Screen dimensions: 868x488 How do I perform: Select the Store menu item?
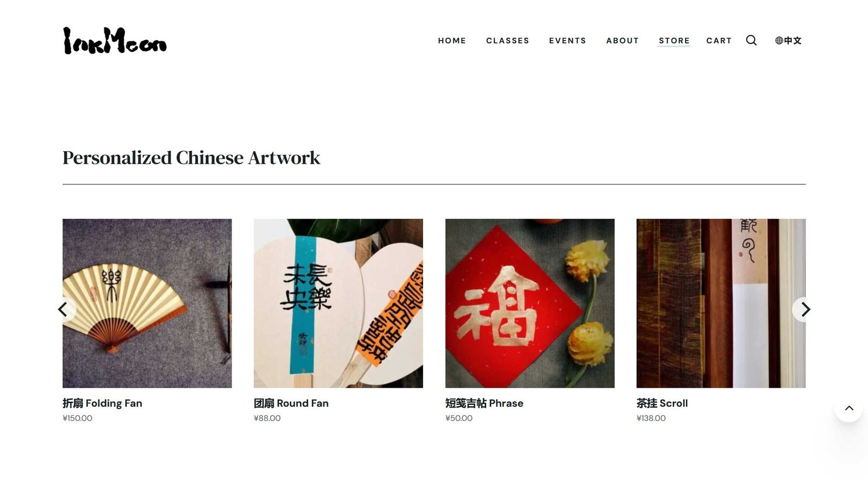tap(674, 41)
